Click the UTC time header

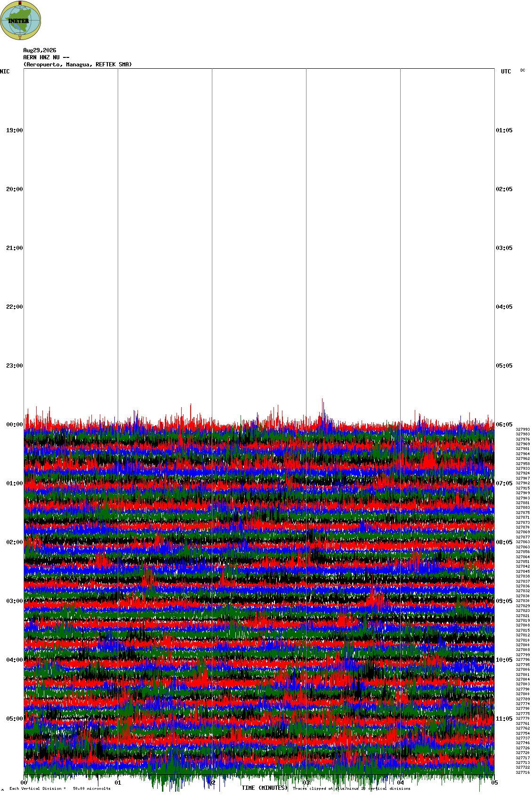[x=506, y=72]
